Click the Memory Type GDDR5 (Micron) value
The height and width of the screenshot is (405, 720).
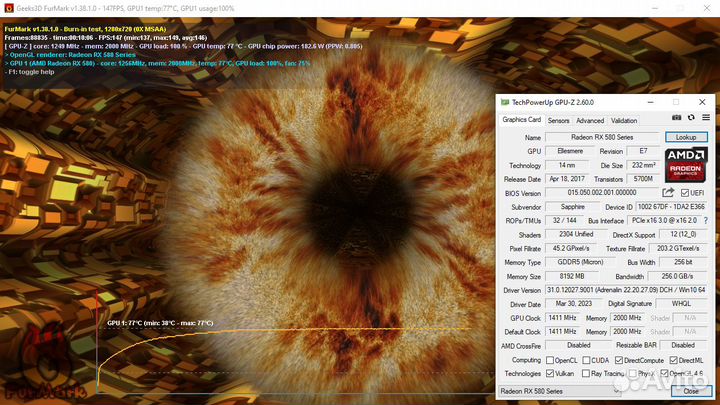point(580,262)
